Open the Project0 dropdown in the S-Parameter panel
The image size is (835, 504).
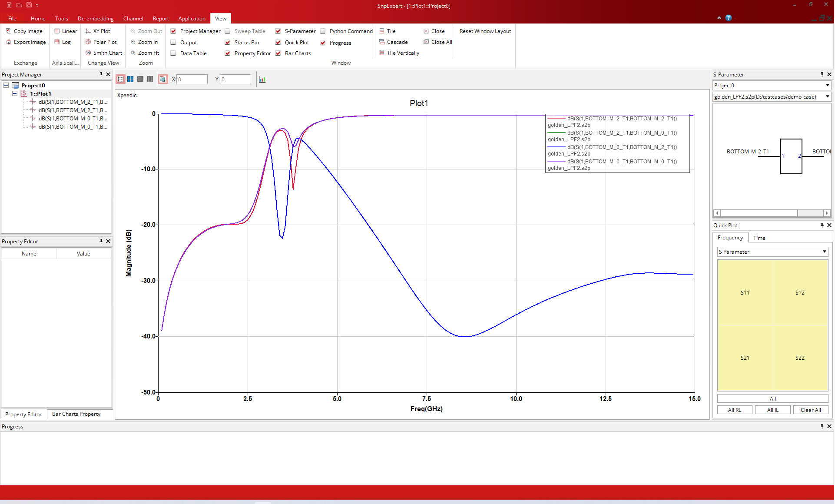pos(772,85)
